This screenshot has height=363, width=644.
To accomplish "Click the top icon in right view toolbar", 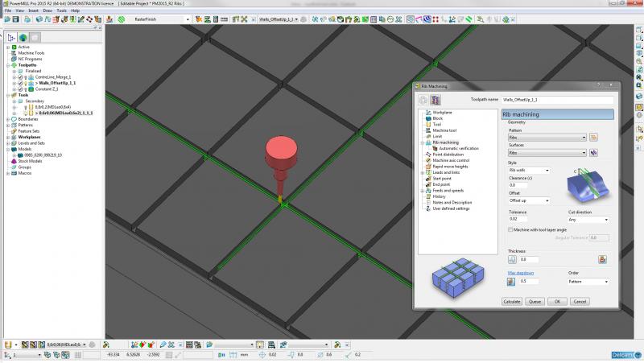I will coord(639,30).
